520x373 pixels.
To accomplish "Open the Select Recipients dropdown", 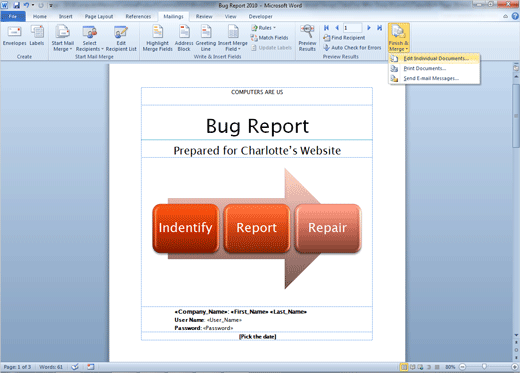I will [x=89, y=38].
